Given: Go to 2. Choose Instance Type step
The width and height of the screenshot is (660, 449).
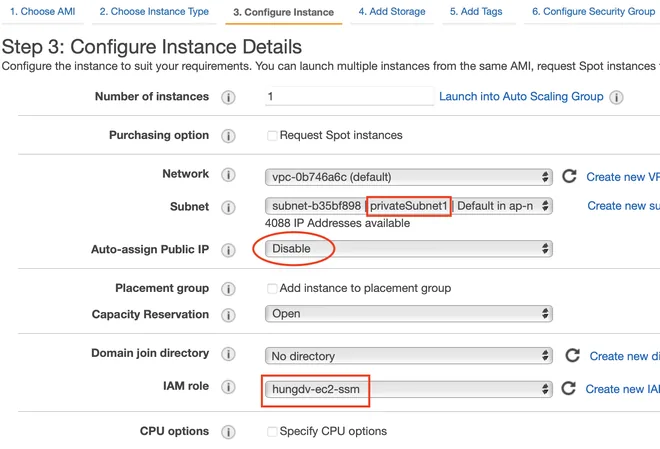Looking at the screenshot, I should click(154, 11).
